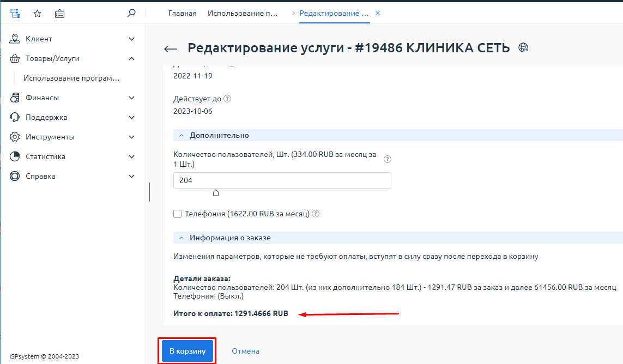Viewport: 623px width, 364px height.
Task: Switch to the Использование п... tab
Action: pyautogui.click(x=243, y=13)
